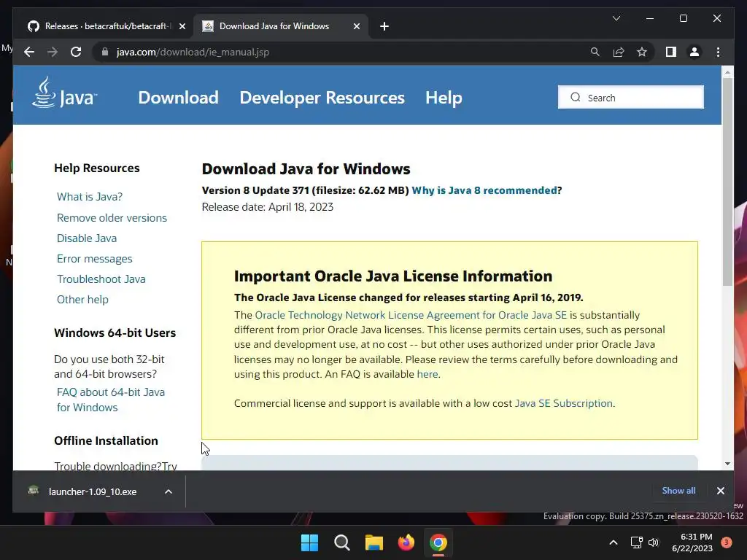Open the Troubleshoot Java link
Viewport: 747px width, 560px height.
[x=101, y=279]
